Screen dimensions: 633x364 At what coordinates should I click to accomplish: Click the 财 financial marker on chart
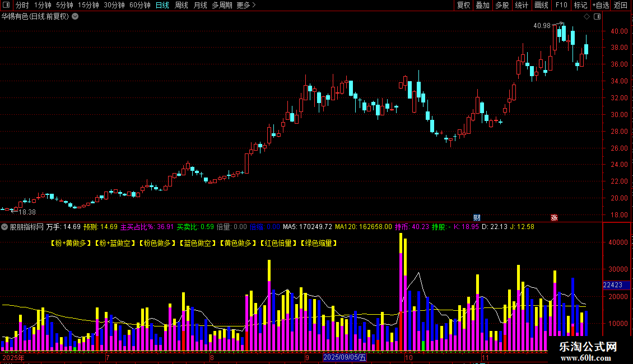coord(477,217)
